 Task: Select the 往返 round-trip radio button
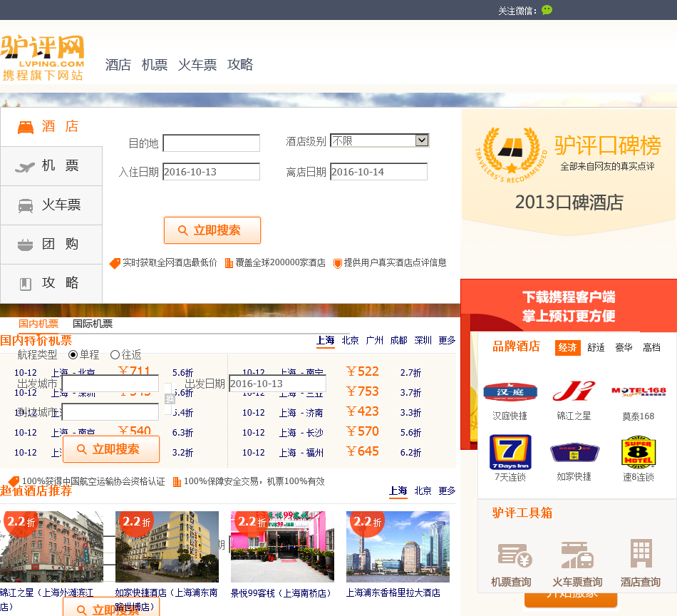115,354
